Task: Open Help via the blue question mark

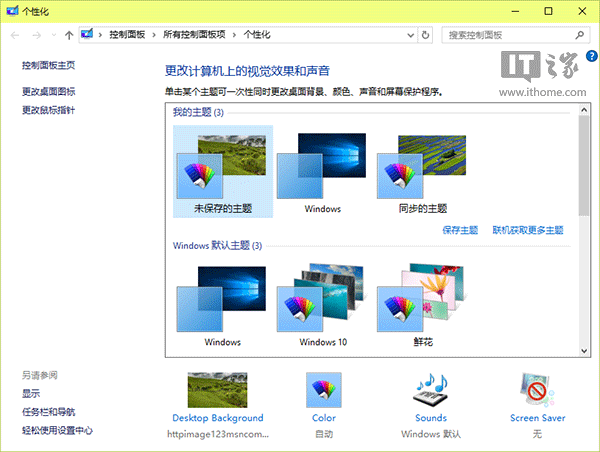Action: pyautogui.click(x=592, y=56)
